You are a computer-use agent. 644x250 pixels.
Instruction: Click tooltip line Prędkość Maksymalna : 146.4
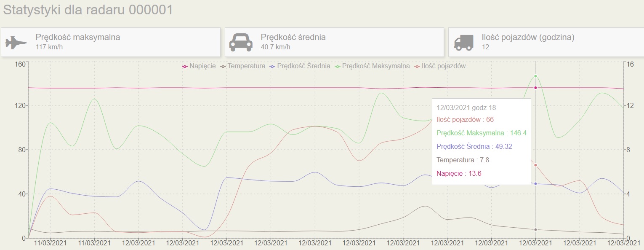pyautogui.click(x=482, y=133)
